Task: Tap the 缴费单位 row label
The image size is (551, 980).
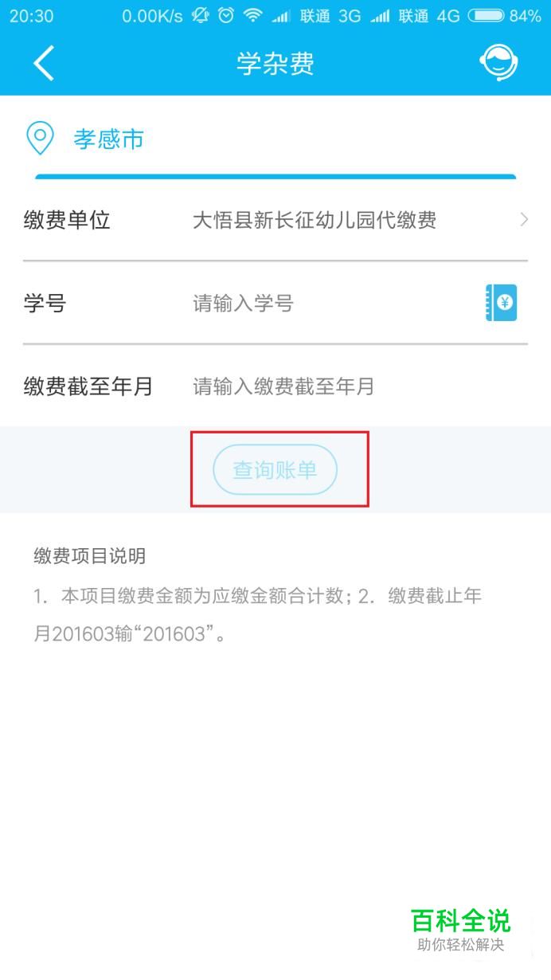Action: 67,220
